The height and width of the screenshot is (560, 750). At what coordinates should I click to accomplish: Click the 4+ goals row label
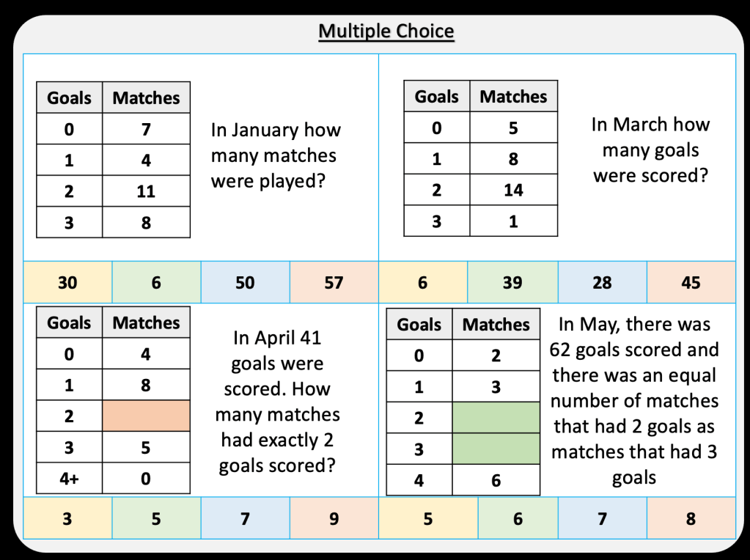69,479
